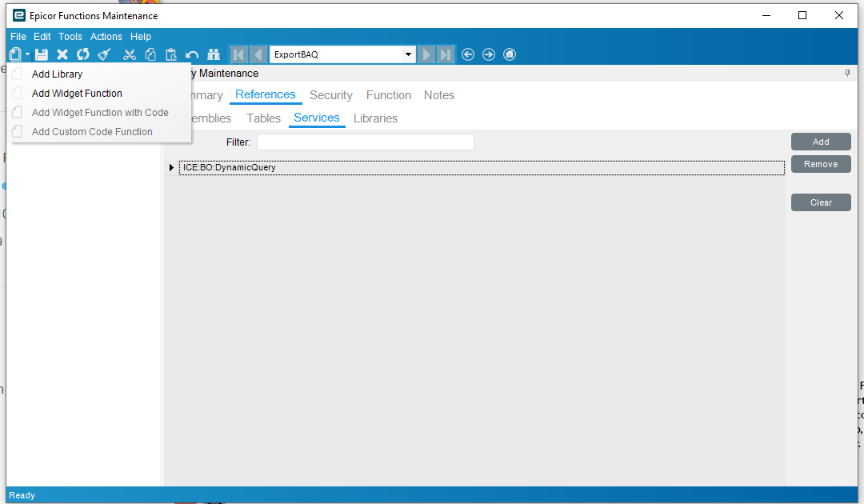This screenshot has height=504, width=864.
Task: Open Search with the binoculars icon
Action: (214, 54)
